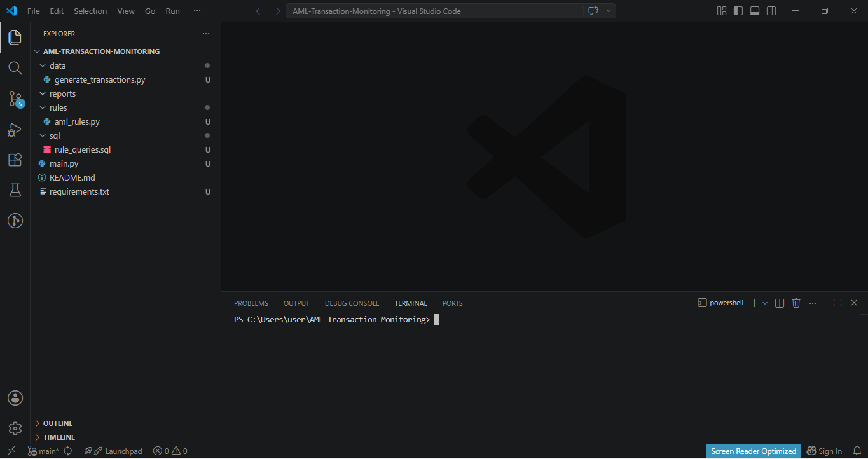Open the Manage gear menu
The width and height of the screenshot is (868, 459).
(x=15, y=428)
